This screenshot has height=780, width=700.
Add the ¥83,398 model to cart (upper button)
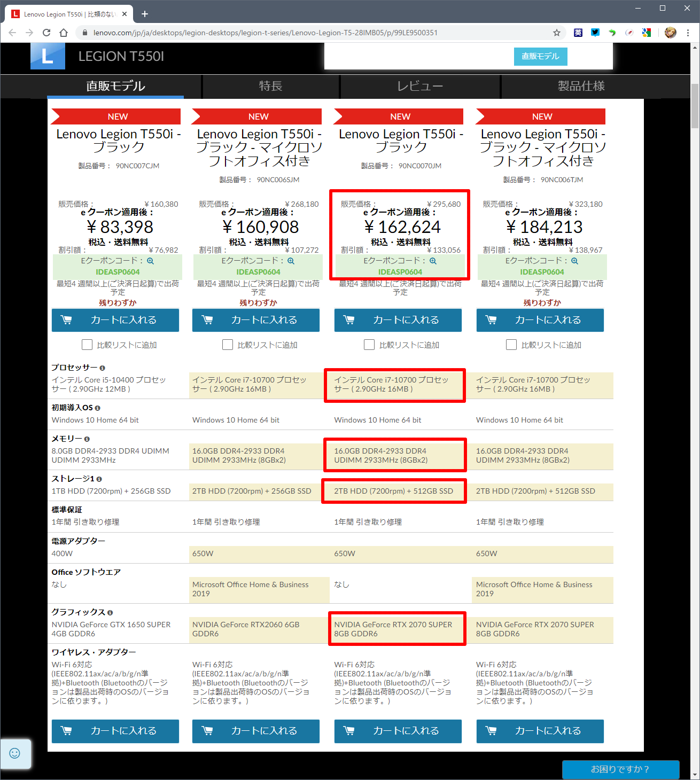(x=115, y=320)
